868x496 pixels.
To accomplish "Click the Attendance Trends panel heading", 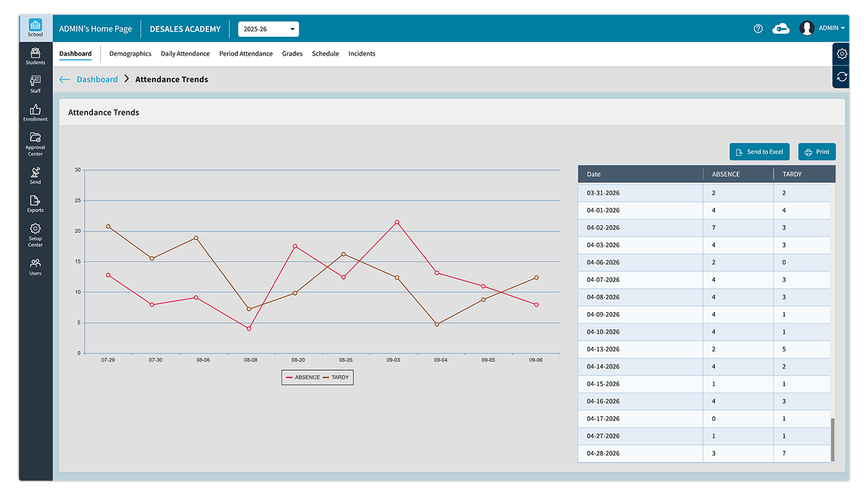I will 104,113.
